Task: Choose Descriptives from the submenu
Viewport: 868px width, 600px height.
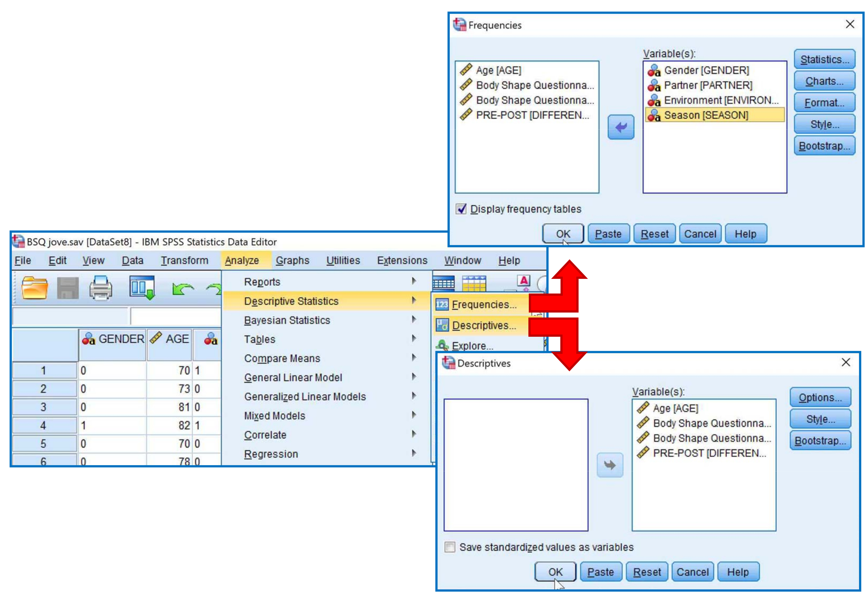Action: tap(484, 325)
